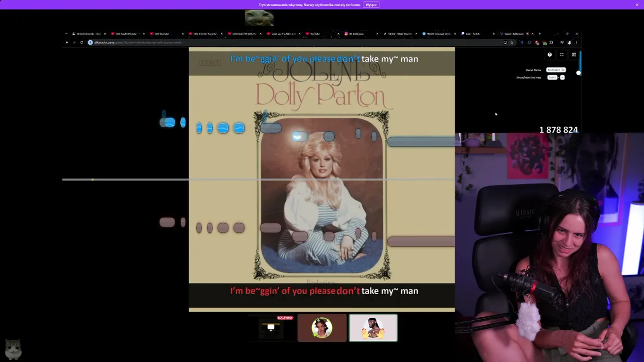Open the QR code remote-mic icon
The width and height of the screenshot is (644, 362).
tap(574, 55)
